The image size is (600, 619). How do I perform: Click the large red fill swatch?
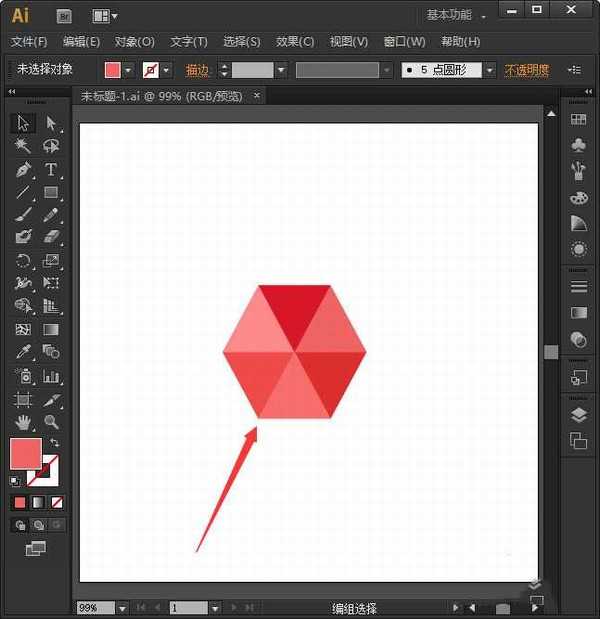coord(25,453)
